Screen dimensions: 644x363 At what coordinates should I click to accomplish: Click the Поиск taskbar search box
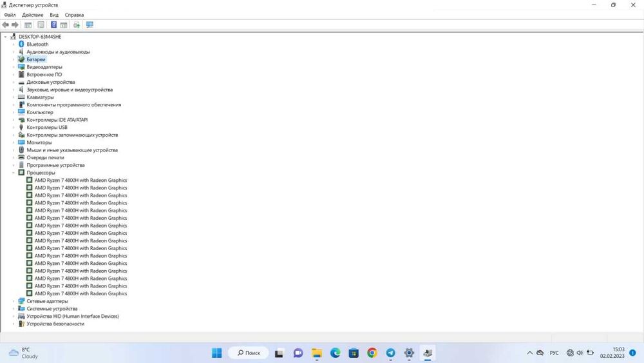pyautogui.click(x=249, y=353)
